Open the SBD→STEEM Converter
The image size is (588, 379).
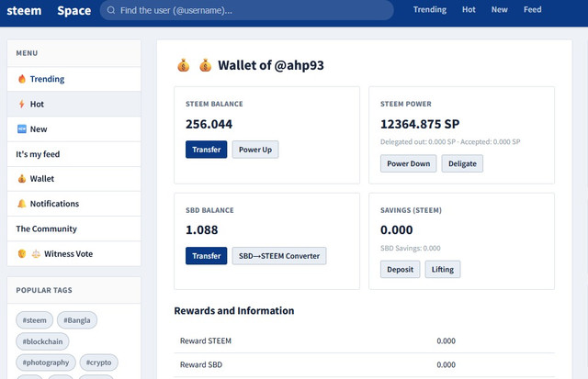[279, 256]
